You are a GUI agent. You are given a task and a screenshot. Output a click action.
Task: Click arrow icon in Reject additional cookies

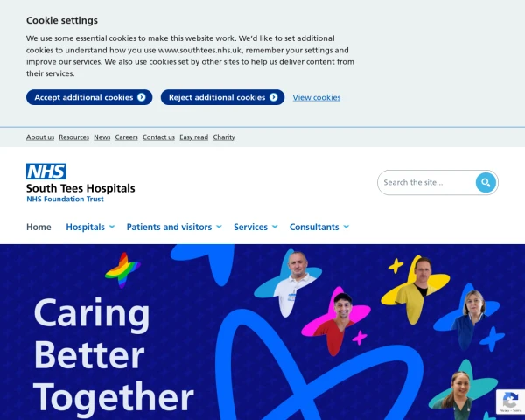pos(274,97)
